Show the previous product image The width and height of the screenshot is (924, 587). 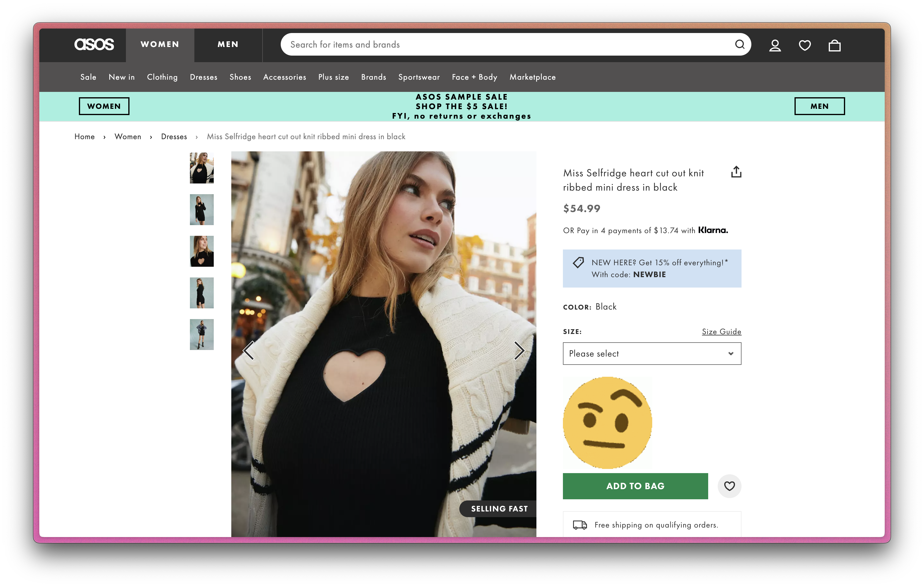249,350
